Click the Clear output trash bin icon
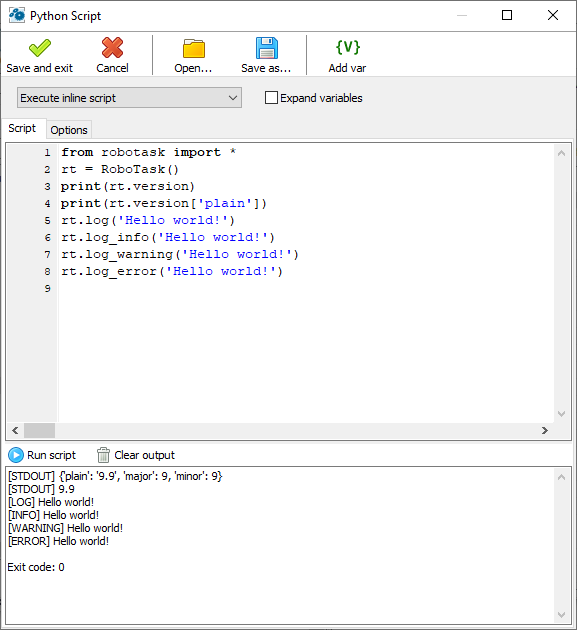 103,455
